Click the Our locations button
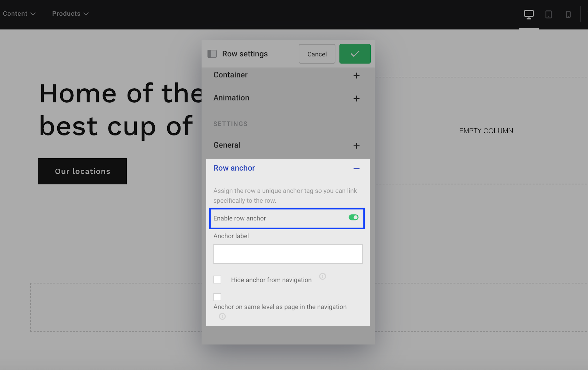The image size is (588, 370). tap(82, 171)
